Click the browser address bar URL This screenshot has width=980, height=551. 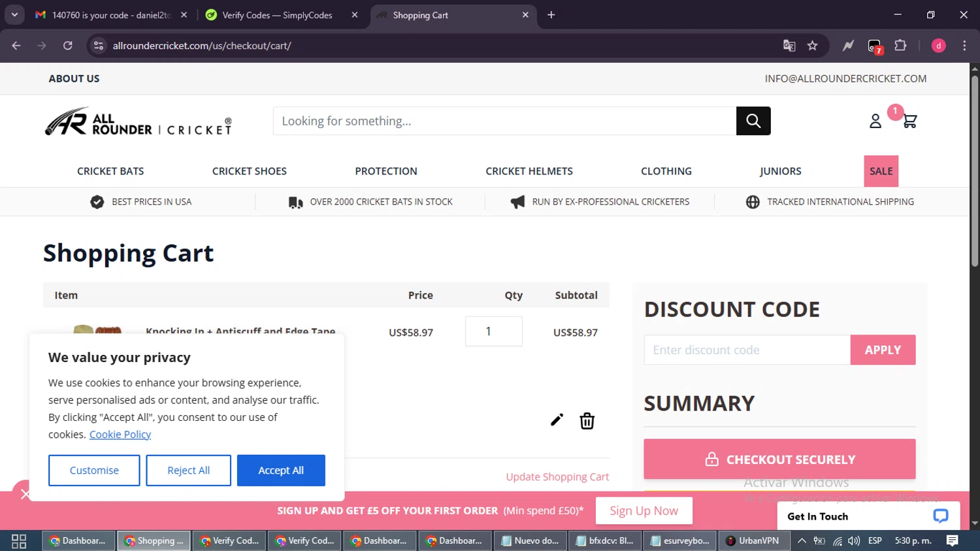(x=202, y=46)
